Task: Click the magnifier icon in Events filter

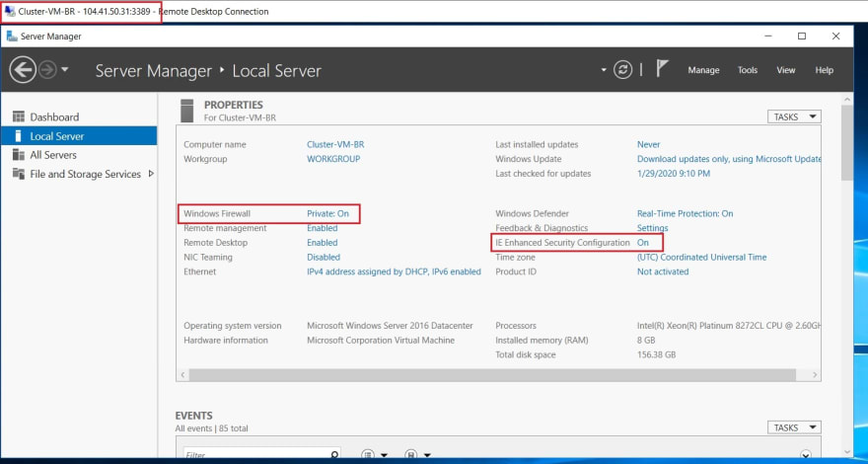Action: point(333,454)
